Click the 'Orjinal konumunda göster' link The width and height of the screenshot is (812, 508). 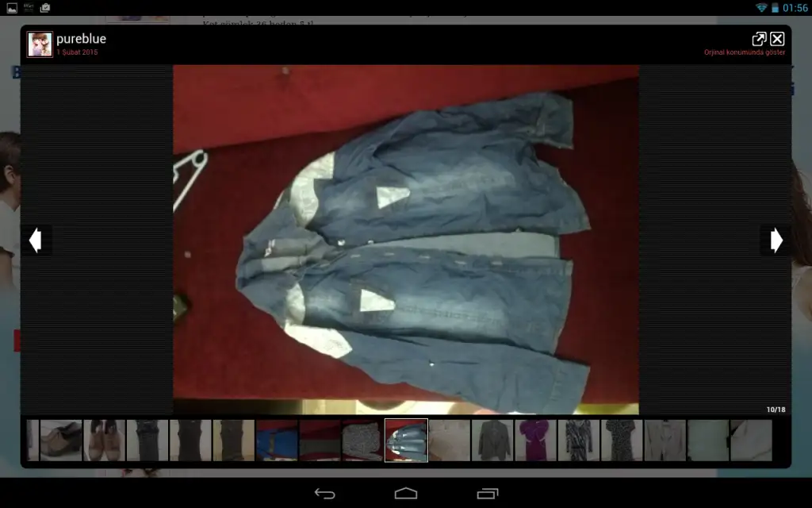point(745,52)
